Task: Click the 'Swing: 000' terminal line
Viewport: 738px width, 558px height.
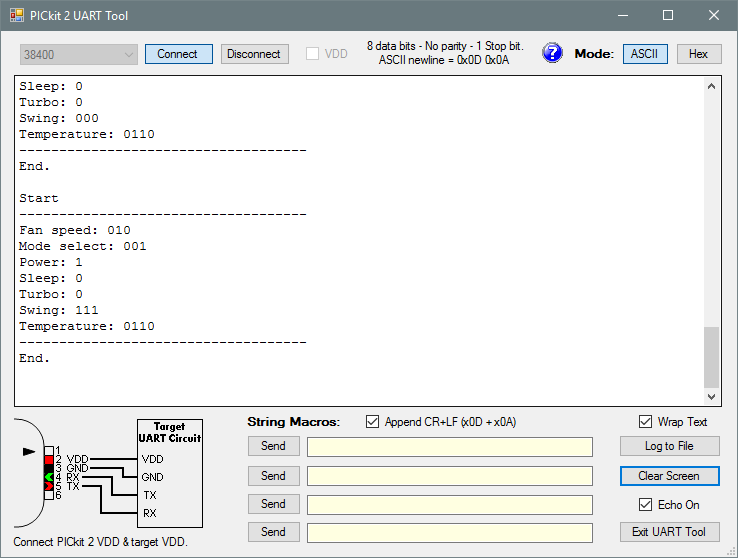Action: (59, 118)
